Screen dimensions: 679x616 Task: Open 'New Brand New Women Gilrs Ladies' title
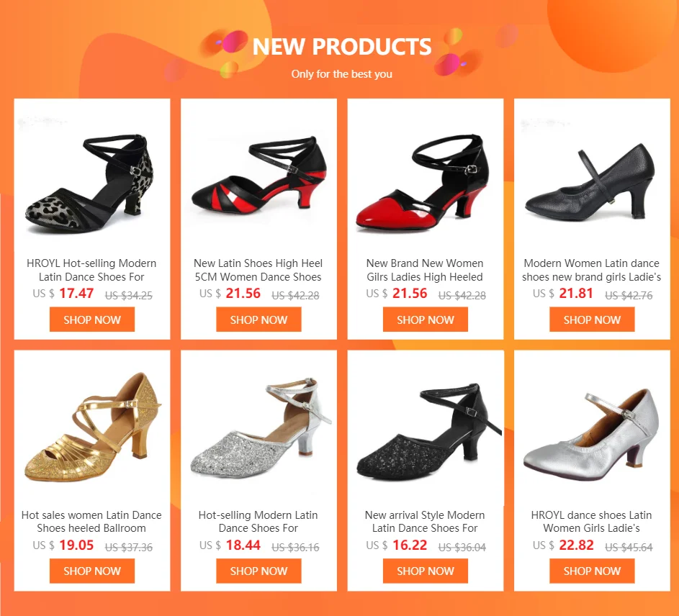click(x=425, y=270)
